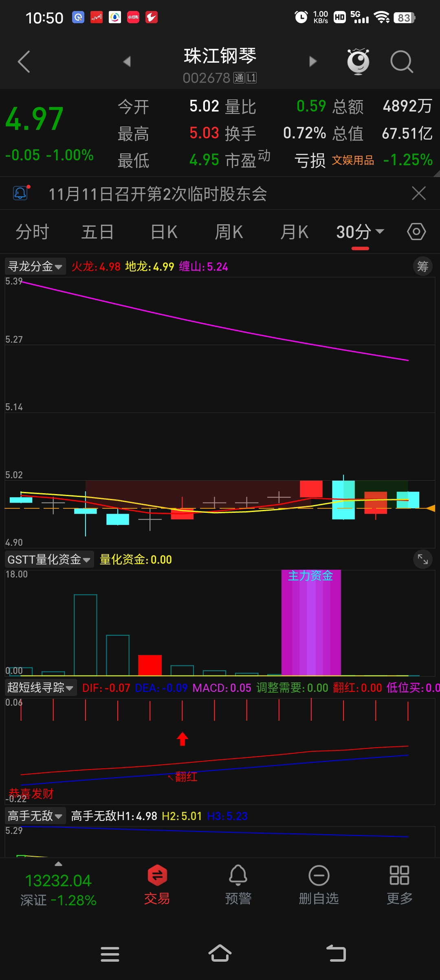Switch to 分时 tab
This screenshot has height=980, width=440.
[x=32, y=232]
